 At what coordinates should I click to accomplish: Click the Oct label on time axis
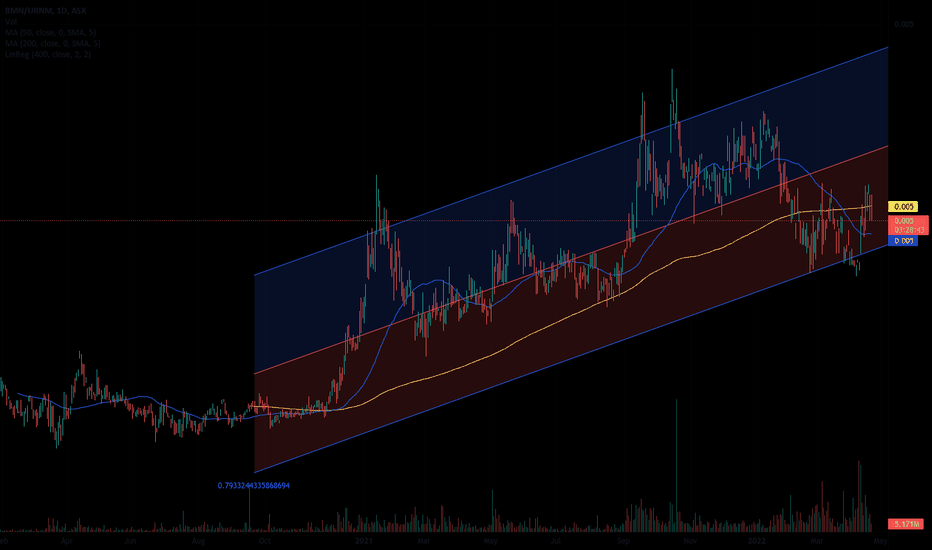coord(265,541)
